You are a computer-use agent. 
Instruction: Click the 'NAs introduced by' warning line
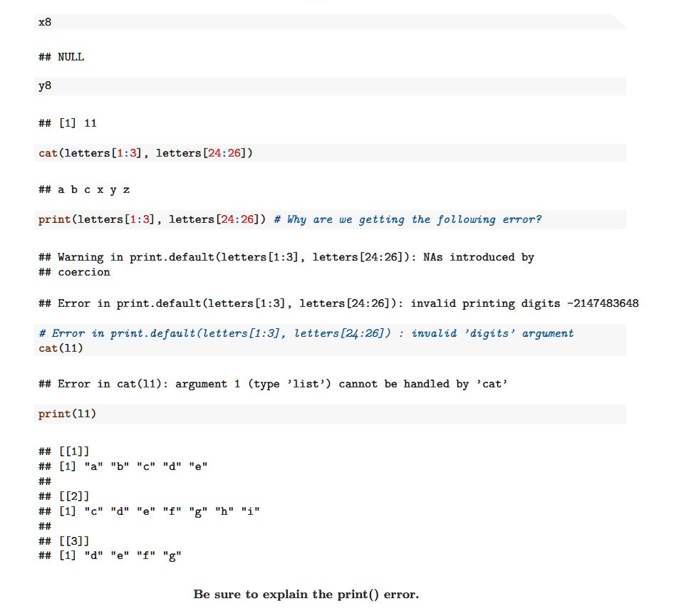click(286, 257)
